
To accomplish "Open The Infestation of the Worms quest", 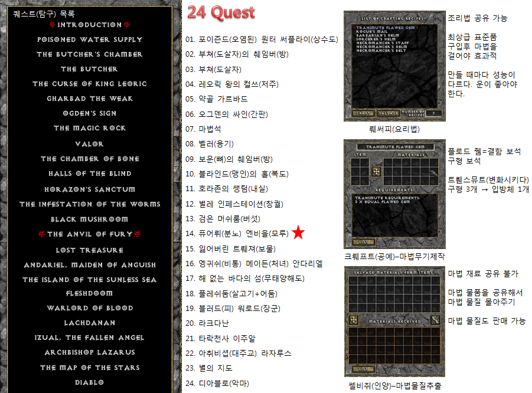I will pyautogui.click(x=90, y=204).
